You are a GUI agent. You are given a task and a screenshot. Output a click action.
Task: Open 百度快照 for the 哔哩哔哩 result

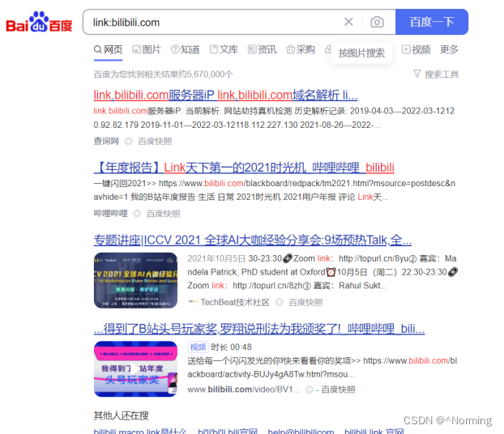point(164,213)
